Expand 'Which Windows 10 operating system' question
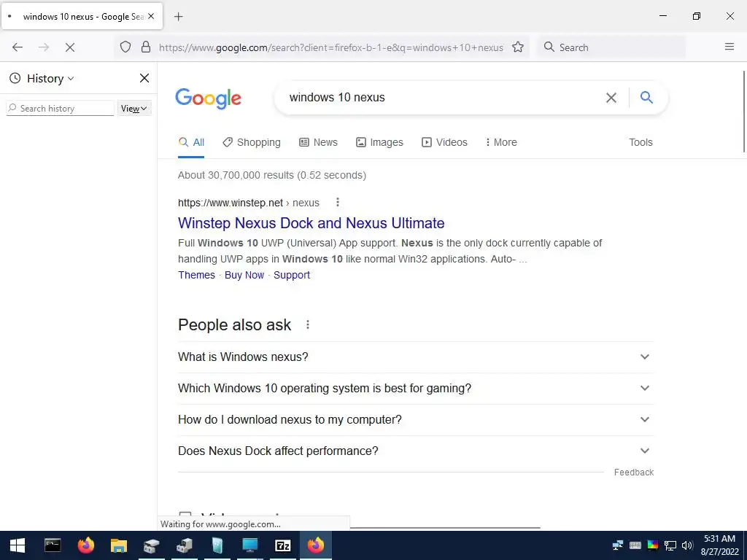Viewport: 747px width, 560px height. click(415, 388)
